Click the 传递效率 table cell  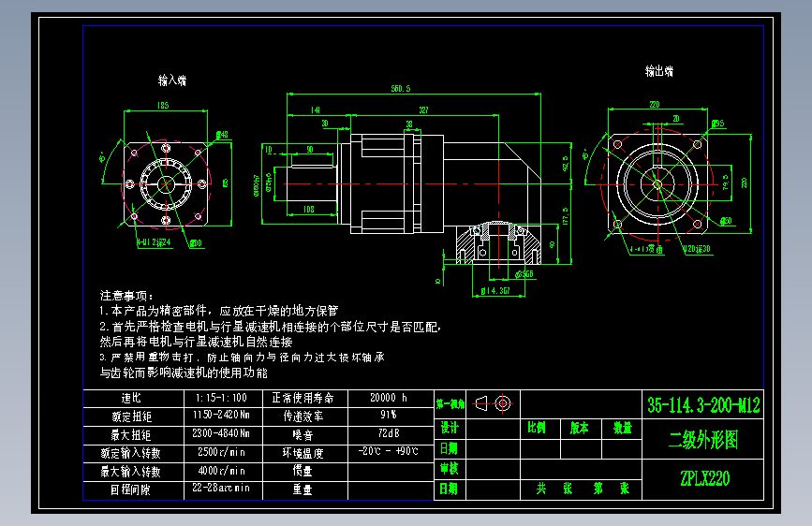click(305, 416)
